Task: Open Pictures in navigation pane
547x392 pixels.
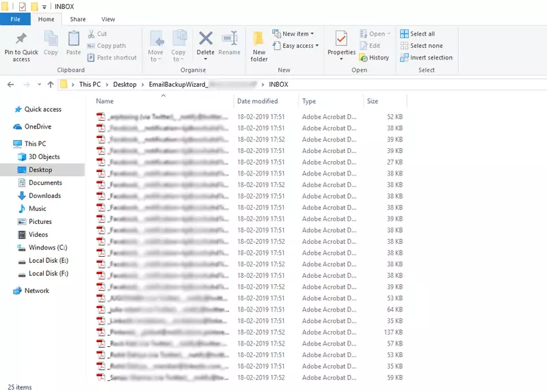Action: [x=35, y=222]
